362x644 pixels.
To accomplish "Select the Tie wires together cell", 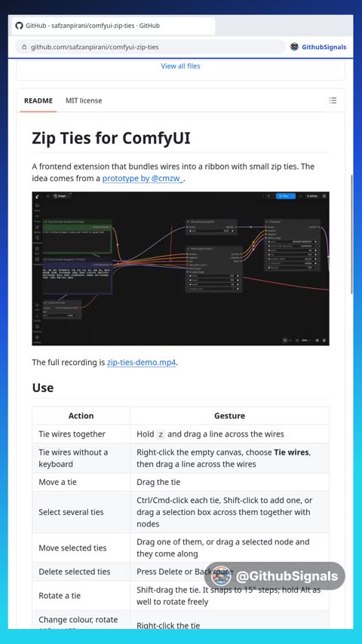I will tap(81, 434).
